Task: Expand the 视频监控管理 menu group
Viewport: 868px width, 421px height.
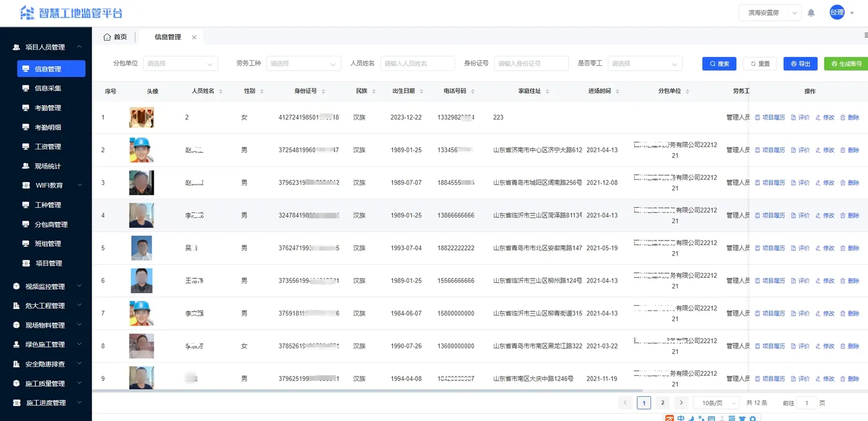Action: pyautogui.click(x=46, y=286)
